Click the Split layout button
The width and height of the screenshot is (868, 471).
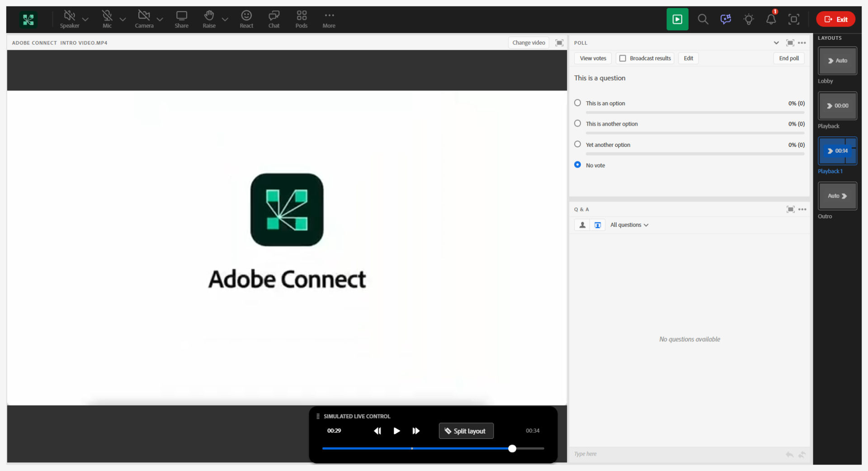466,431
